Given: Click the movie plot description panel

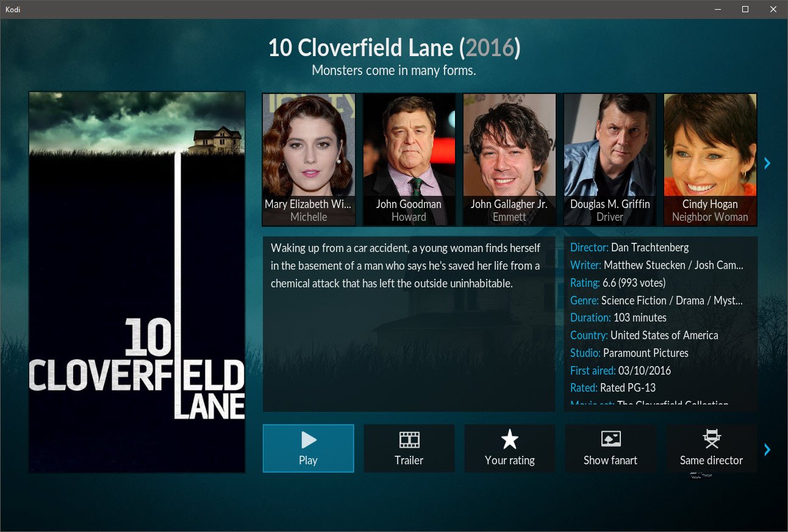Looking at the screenshot, I should tap(409, 324).
